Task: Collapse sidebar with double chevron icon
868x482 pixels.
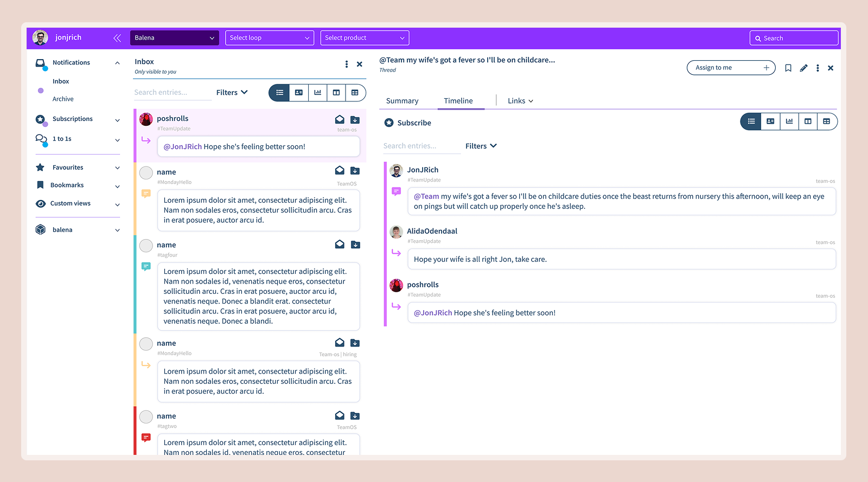Action: [117, 38]
